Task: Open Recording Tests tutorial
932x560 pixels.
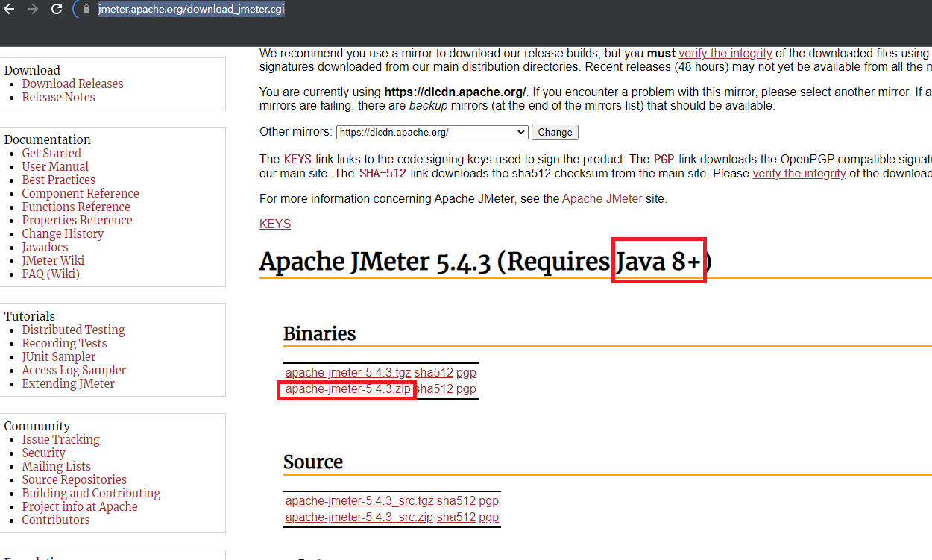Action: point(64,343)
